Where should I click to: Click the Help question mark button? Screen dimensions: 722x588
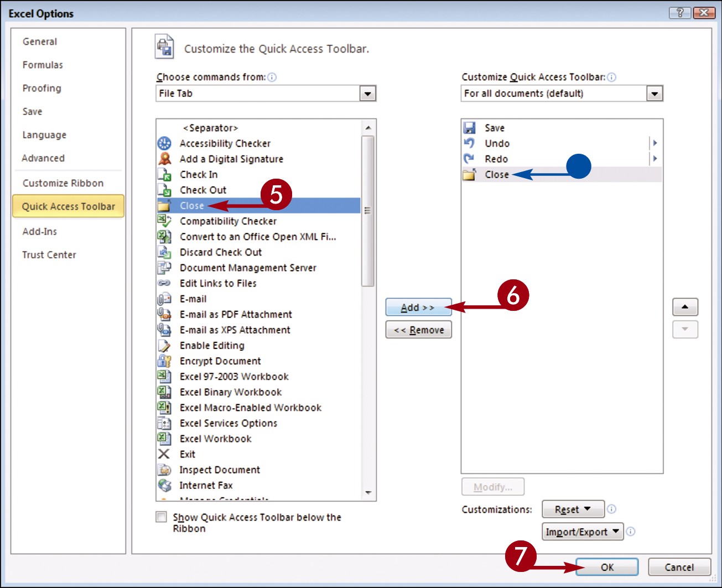[x=680, y=13]
